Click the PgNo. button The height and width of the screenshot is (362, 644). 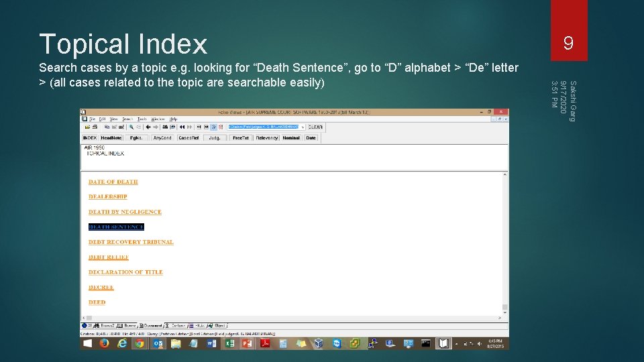(136, 138)
